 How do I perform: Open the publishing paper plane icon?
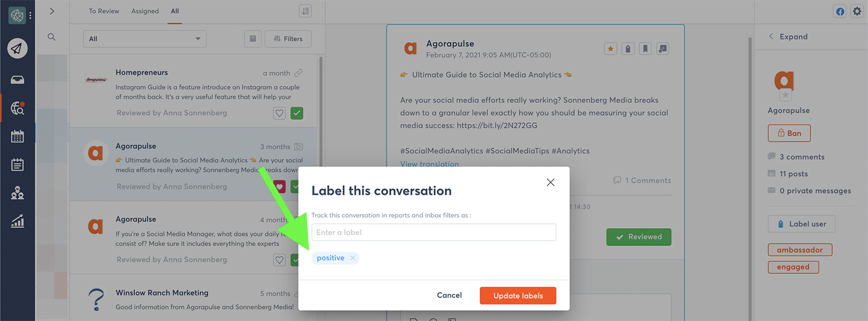[x=17, y=49]
